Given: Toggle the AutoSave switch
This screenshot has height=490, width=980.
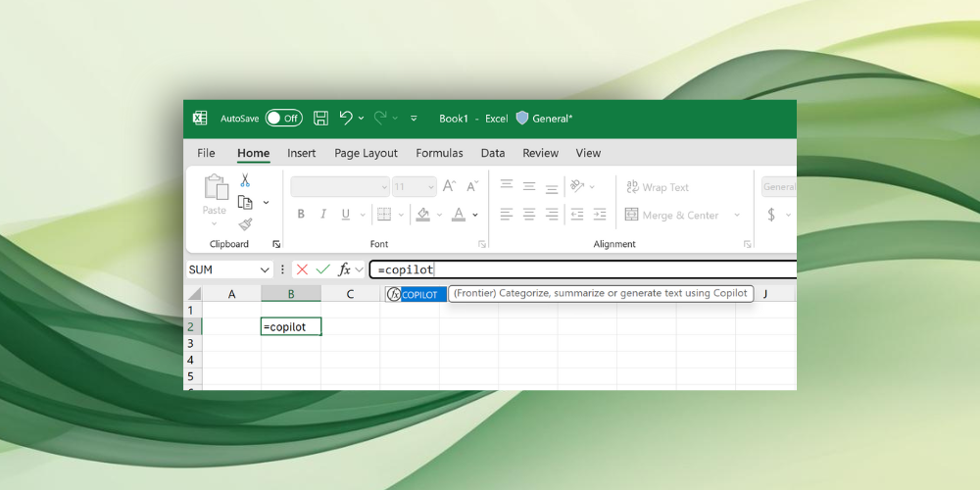Looking at the screenshot, I should tap(284, 119).
